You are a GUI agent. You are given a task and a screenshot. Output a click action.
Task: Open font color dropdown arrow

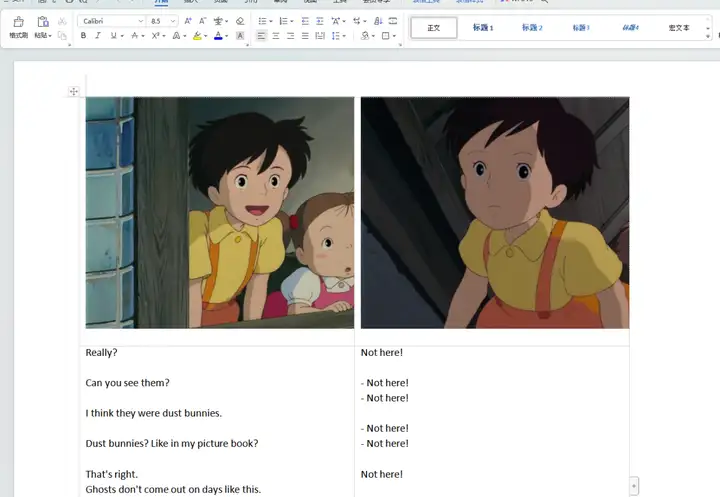[226, 36]
